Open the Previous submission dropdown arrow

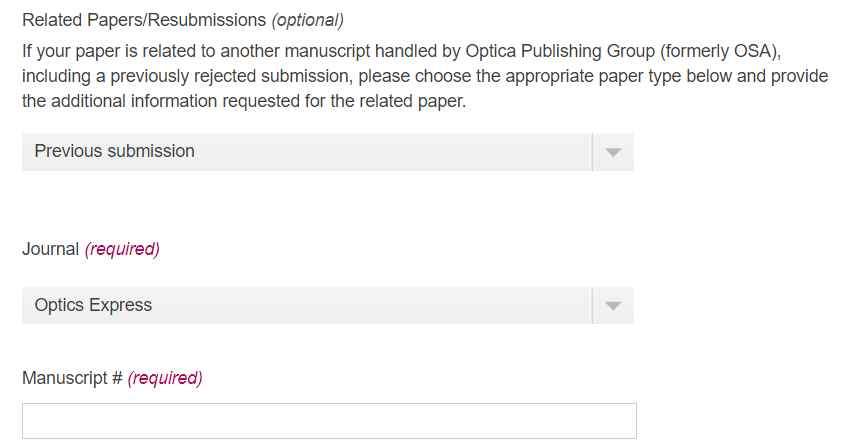(613, 152)
